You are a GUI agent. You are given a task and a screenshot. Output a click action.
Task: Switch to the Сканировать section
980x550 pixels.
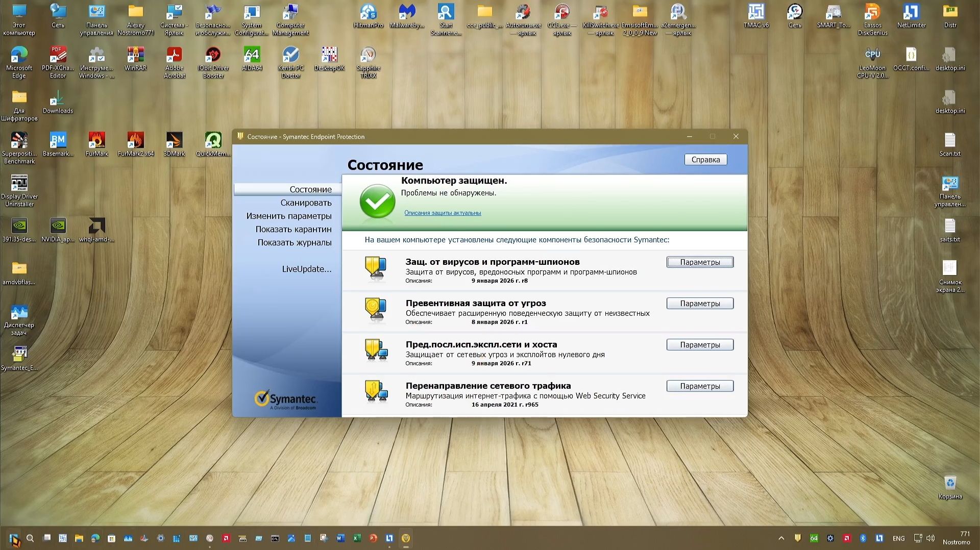307,203
